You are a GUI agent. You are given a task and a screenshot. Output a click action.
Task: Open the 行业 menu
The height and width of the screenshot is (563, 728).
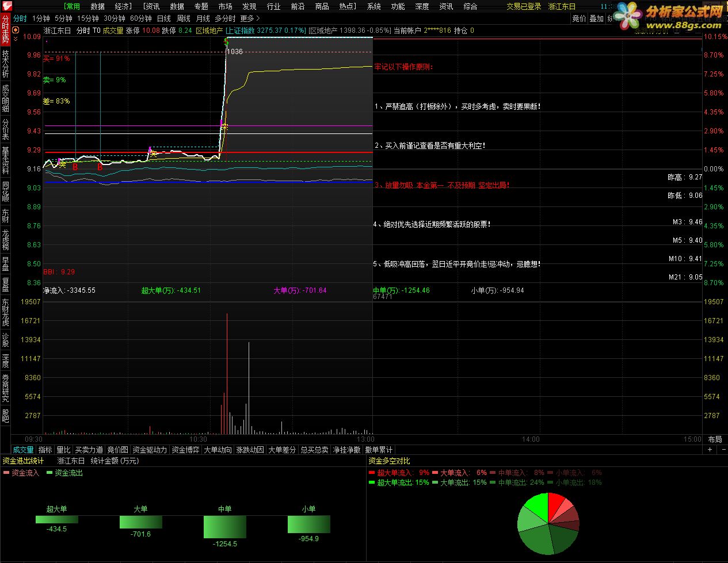(273, 6)
